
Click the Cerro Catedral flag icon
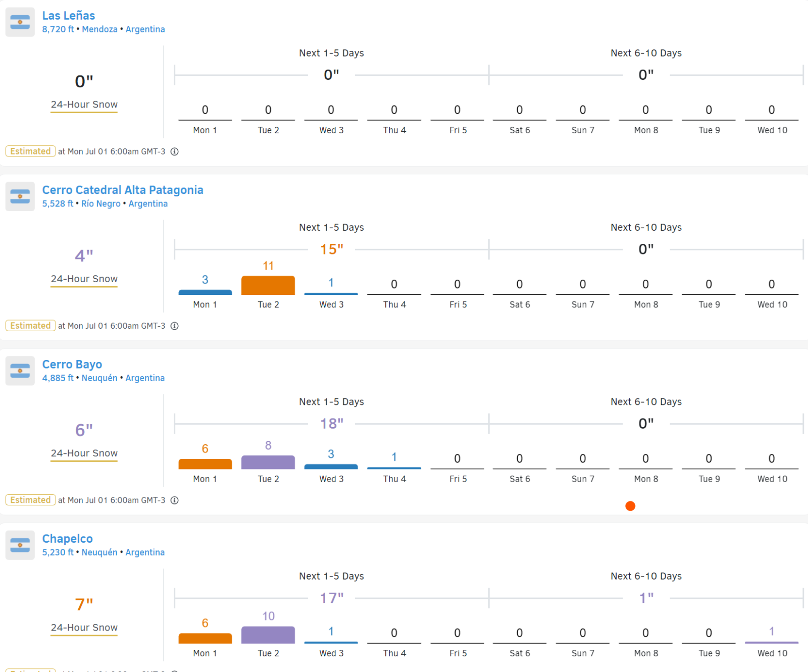tap(20, 196)
